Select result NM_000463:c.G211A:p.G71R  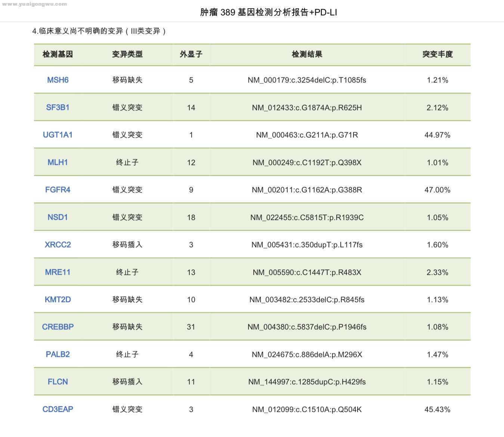(307, 135)
